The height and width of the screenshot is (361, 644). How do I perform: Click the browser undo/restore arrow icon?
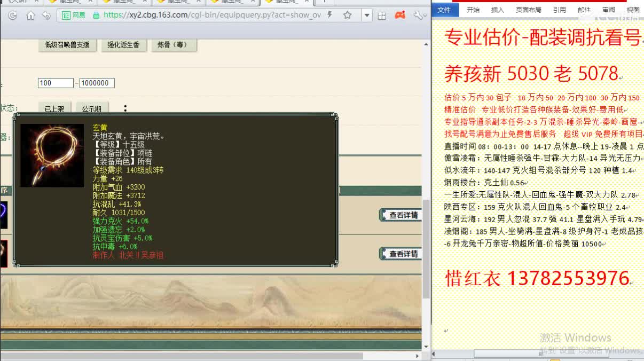click(x=46, y=15)
